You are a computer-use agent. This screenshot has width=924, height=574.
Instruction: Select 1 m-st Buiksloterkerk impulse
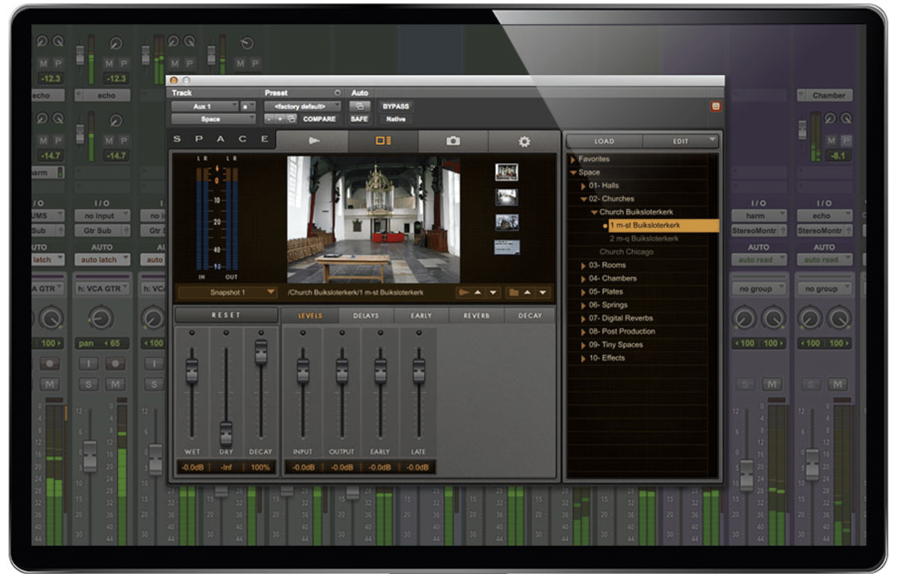(663, 225)
